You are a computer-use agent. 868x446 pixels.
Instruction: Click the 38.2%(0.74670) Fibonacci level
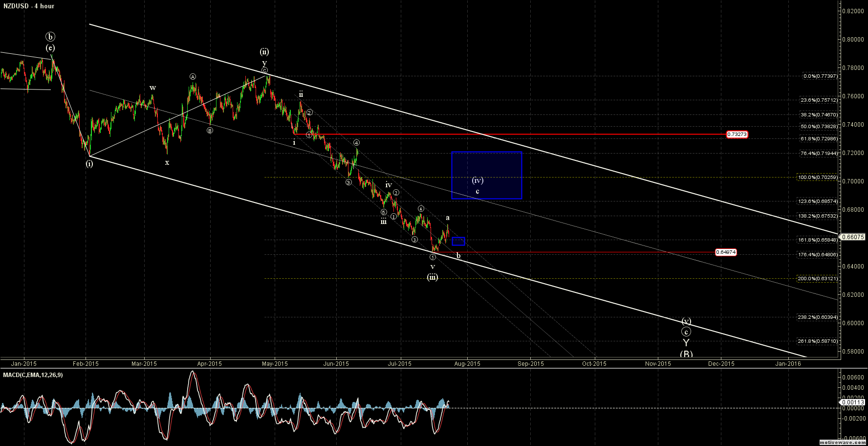pos(819,115)
